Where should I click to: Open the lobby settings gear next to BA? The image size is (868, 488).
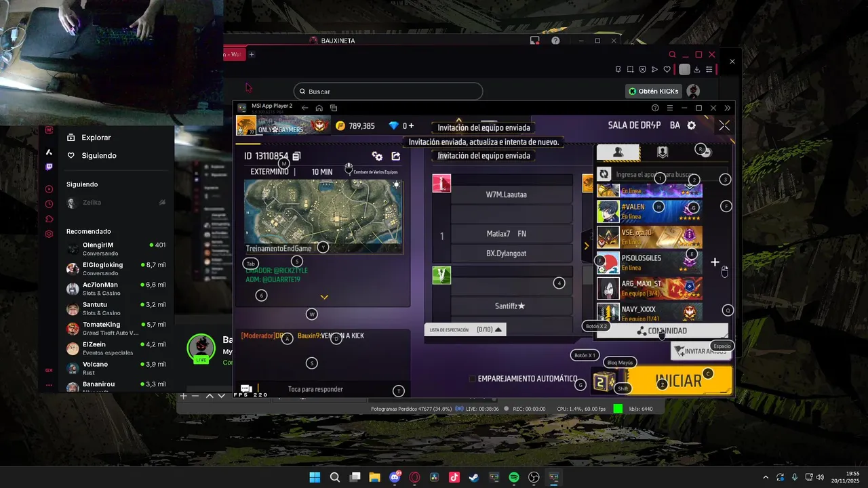(x=692, y=125)
